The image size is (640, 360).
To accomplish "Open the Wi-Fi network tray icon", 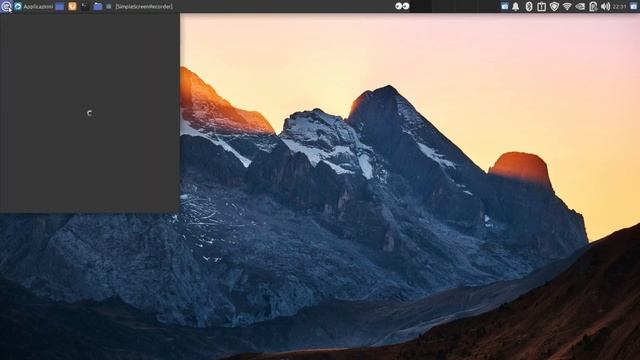I will tap(567, 7).
